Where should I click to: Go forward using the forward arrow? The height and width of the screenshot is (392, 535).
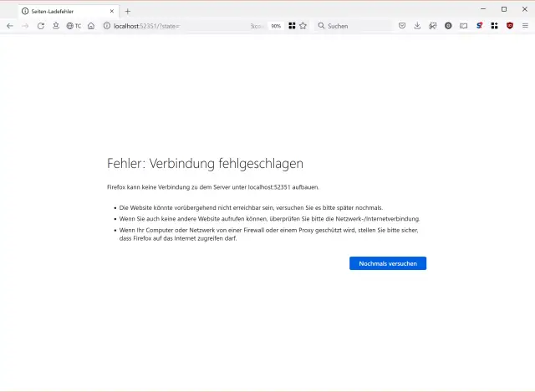click(25, 26)
